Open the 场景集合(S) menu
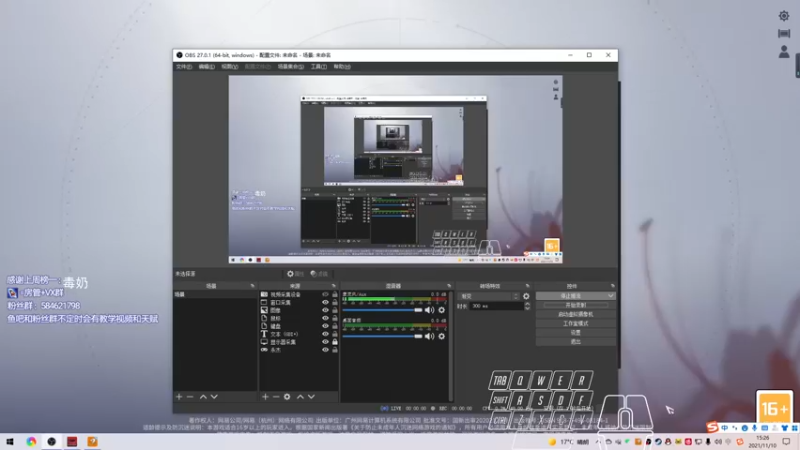 point(291,67)
